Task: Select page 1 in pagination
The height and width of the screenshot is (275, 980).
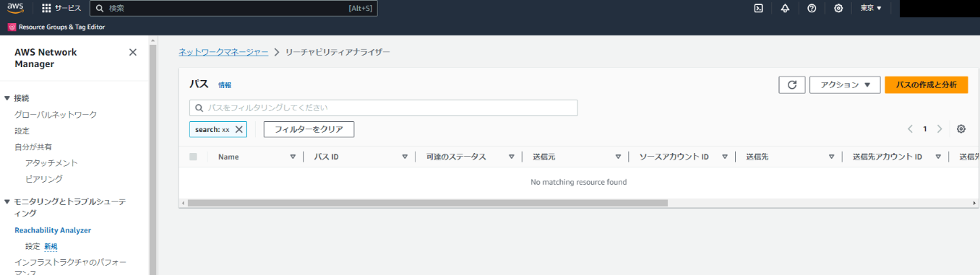Action: (925, 129)
